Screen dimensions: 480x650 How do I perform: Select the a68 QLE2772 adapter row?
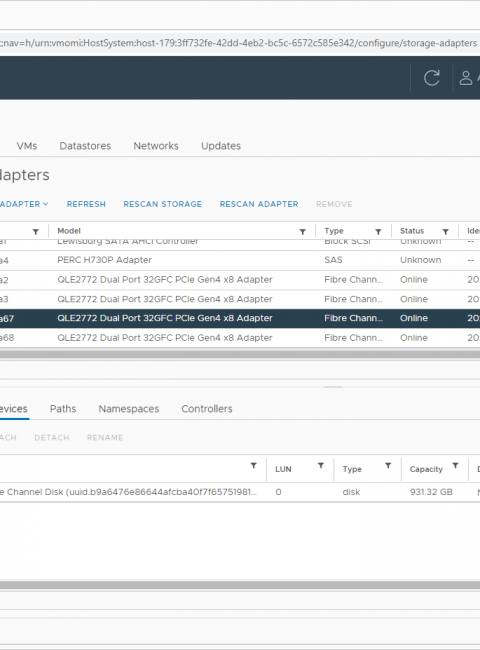point(240,337)
